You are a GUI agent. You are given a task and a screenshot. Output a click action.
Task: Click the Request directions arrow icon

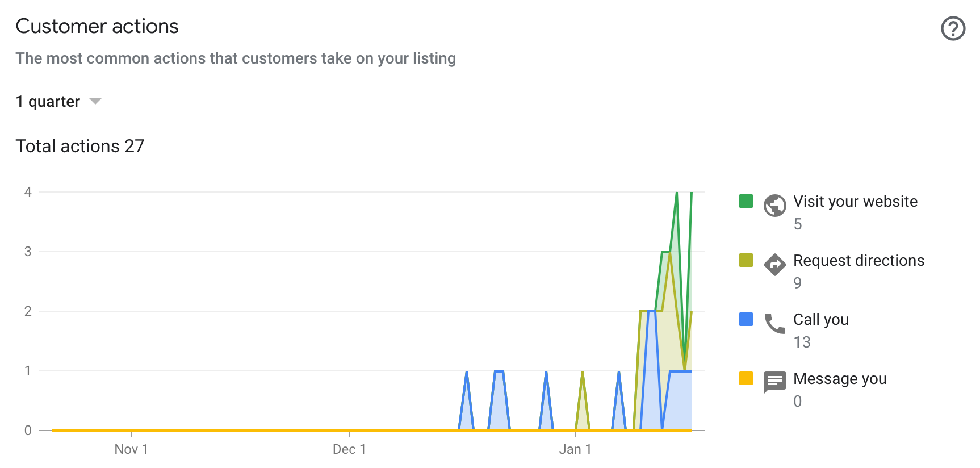776,264
